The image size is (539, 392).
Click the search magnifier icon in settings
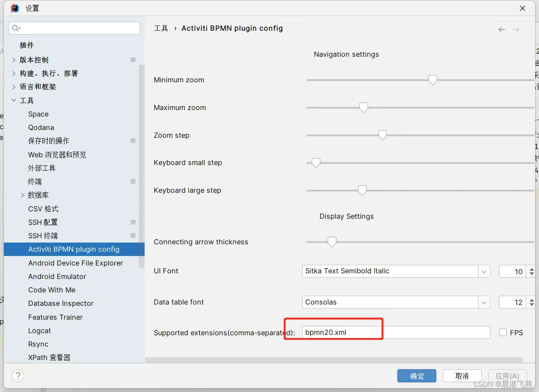(x=16, y=28)
